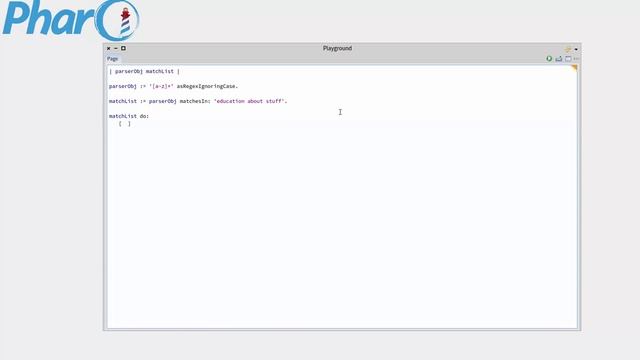Screen dimensions: 640x360
Task: Click 'parserObj' at start of the assignment line
Action: [x=122, y=87]
